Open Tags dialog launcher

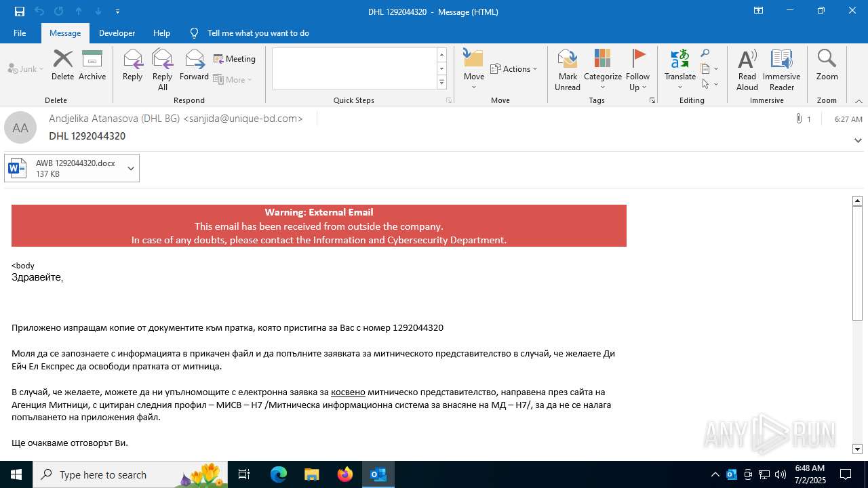pos(652,100)
